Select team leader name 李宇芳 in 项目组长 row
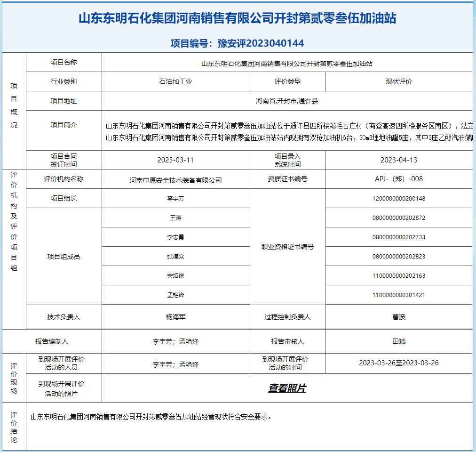Image resolution: width=476 pixels, height=452 pixels. click(x=175, y=199)
